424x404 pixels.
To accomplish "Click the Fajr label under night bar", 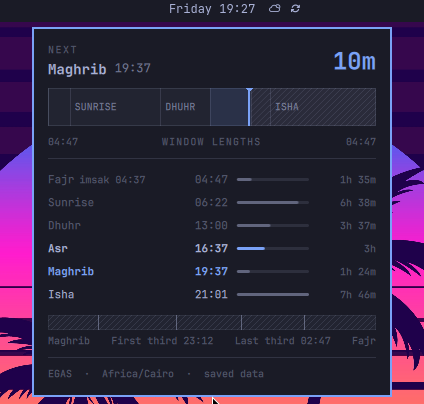I will pos(364,341).
